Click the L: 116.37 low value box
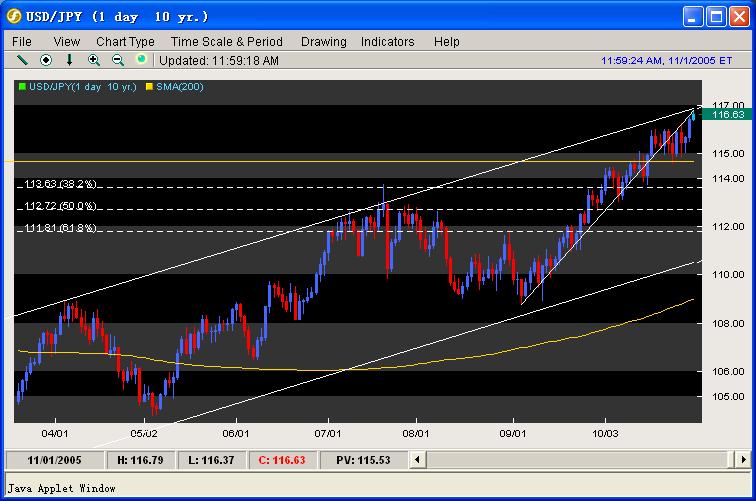 (x=211, y=460)
